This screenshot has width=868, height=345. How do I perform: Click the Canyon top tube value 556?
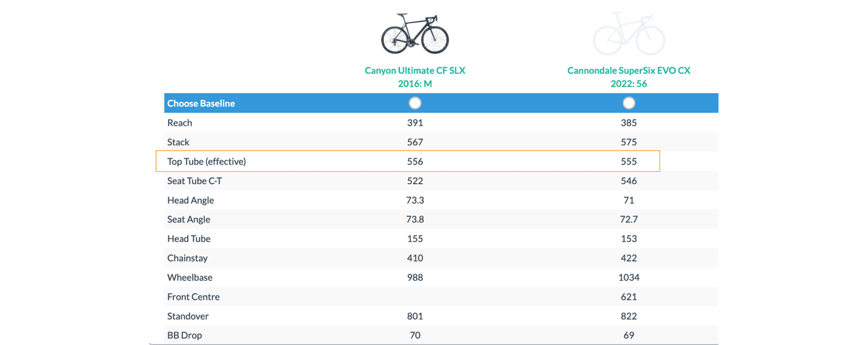pyautogui.click(x=415, y=162)
